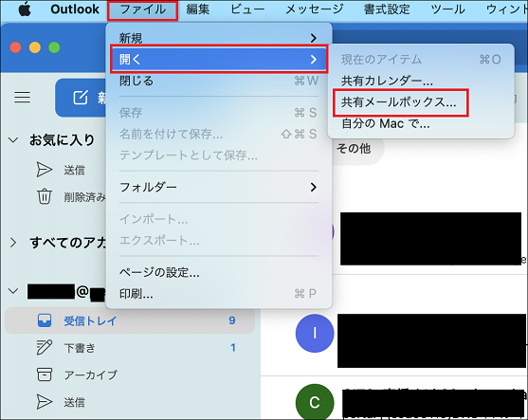The height and width of the screenshot is (420, 528).
Task: Click the new message compose button
Action: [x=81, y=98]
